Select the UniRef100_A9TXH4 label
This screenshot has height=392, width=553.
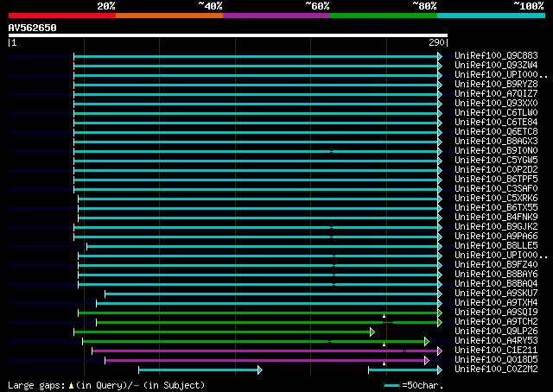point(496,303)
